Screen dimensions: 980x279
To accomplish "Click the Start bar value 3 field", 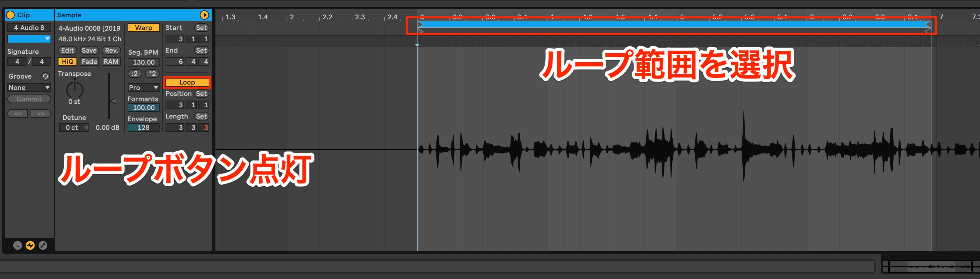I will pyautogui.click(x=176, y=39).
